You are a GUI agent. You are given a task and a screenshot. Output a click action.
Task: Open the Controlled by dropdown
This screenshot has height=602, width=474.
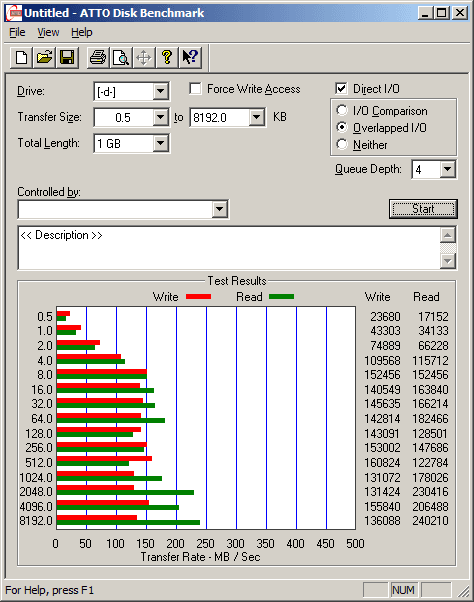[x=219, y=209]
